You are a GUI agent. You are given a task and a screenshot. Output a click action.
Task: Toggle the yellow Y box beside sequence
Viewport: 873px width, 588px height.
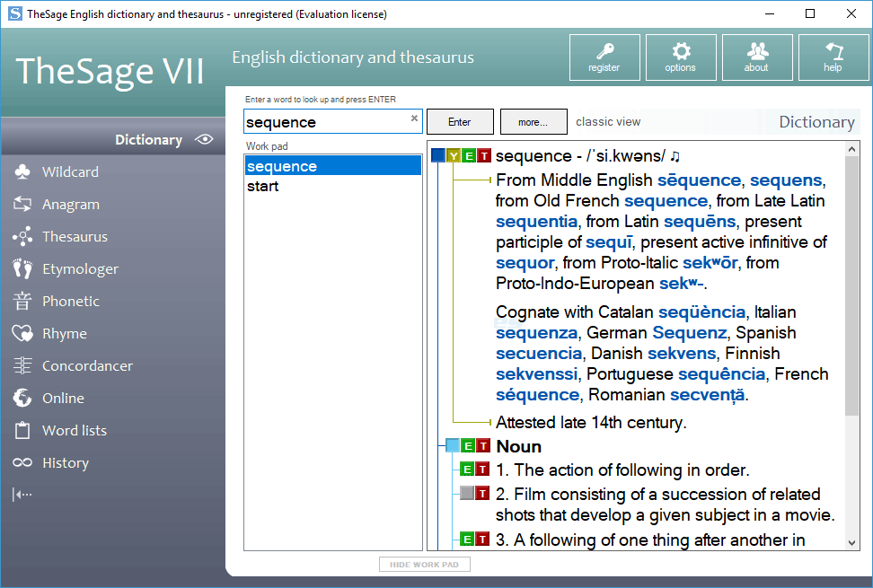coord(454,156)
